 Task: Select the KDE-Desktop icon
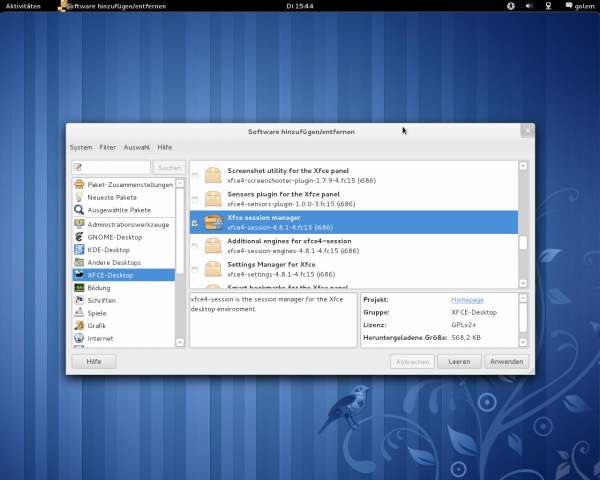pos(79,250)
